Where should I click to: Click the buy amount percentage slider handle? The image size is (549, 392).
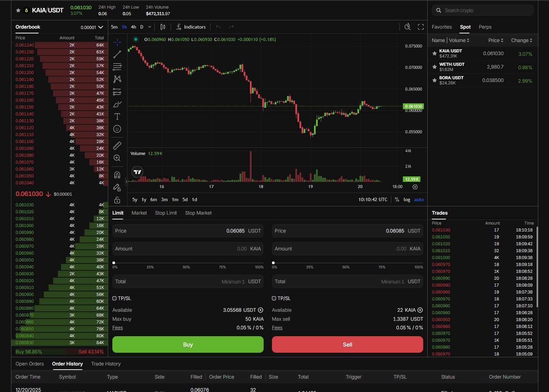pos(114,263)
